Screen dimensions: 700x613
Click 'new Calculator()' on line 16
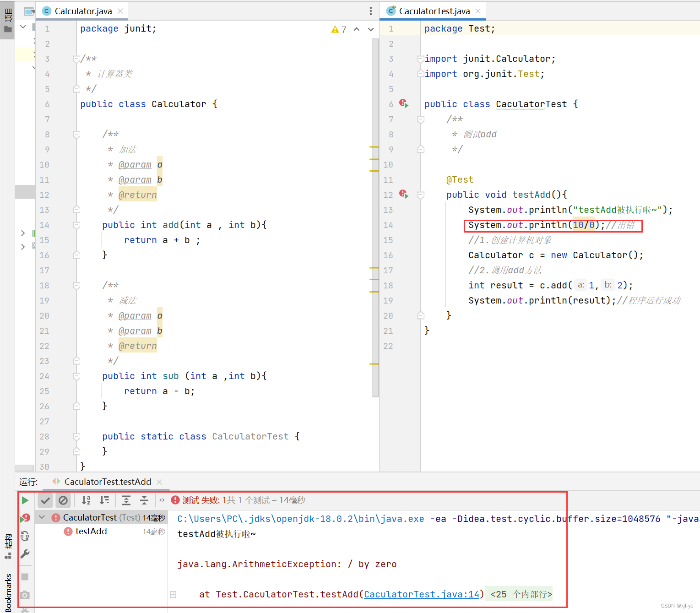595,255
